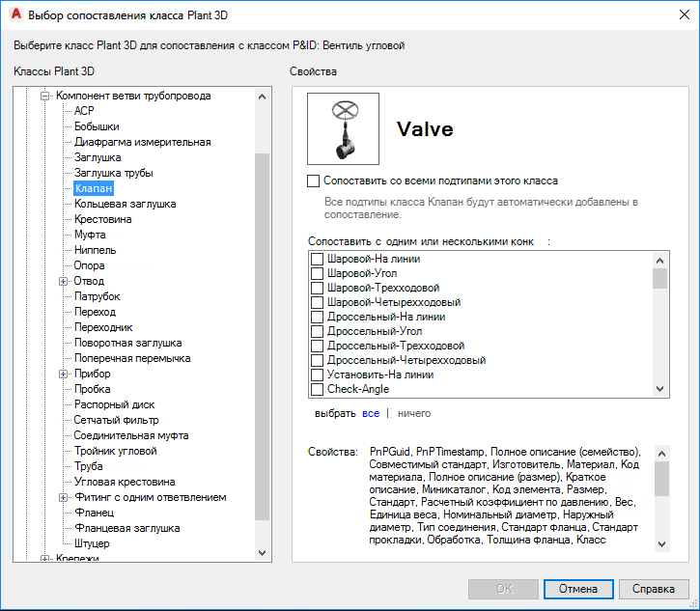The height and width of the screenshot is (611, 700).
Task: Check the Установить-На линии checkbox
Action: coord(317,375)
